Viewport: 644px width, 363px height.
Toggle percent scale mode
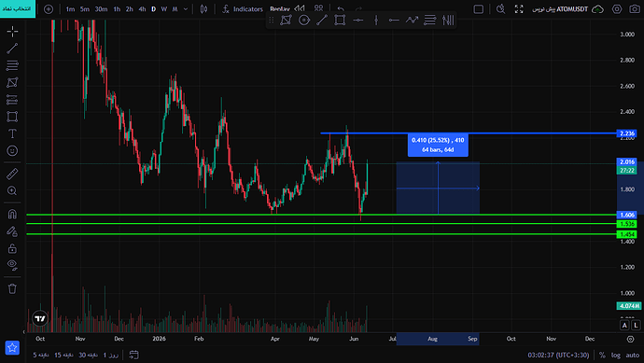(602, 355)
